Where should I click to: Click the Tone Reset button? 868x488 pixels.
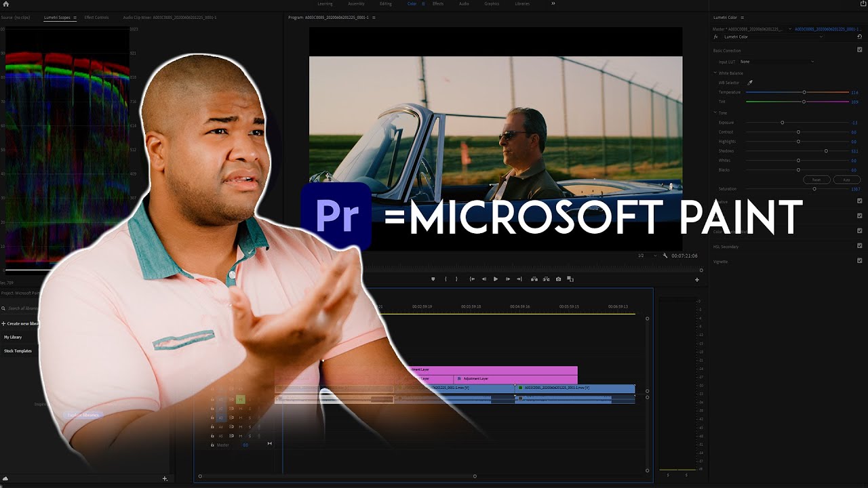click(x=816, y=180)
